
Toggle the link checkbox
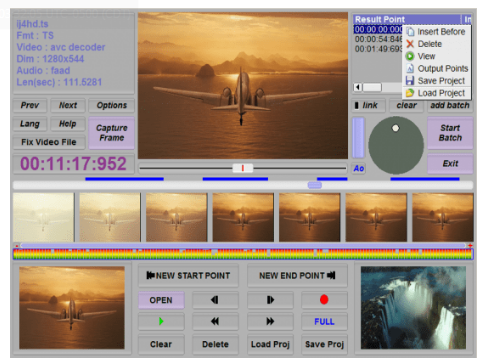[x=357, y=105]
